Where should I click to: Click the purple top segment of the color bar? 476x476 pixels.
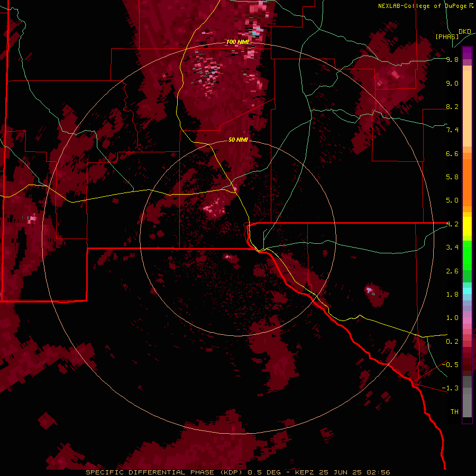[467, 53]
